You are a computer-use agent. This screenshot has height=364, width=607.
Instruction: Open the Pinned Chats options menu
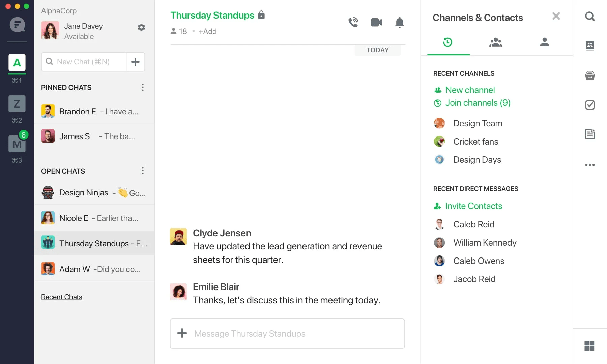pos(143,87)
